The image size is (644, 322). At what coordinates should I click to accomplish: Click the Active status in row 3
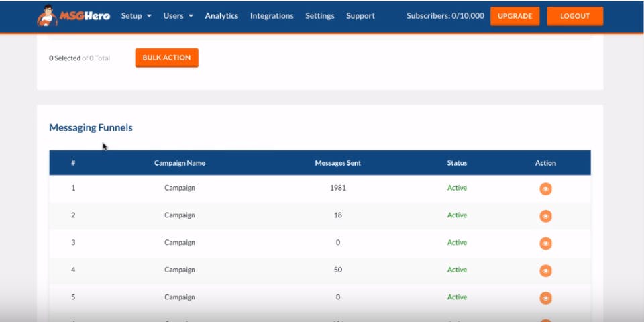coord(457,242)
